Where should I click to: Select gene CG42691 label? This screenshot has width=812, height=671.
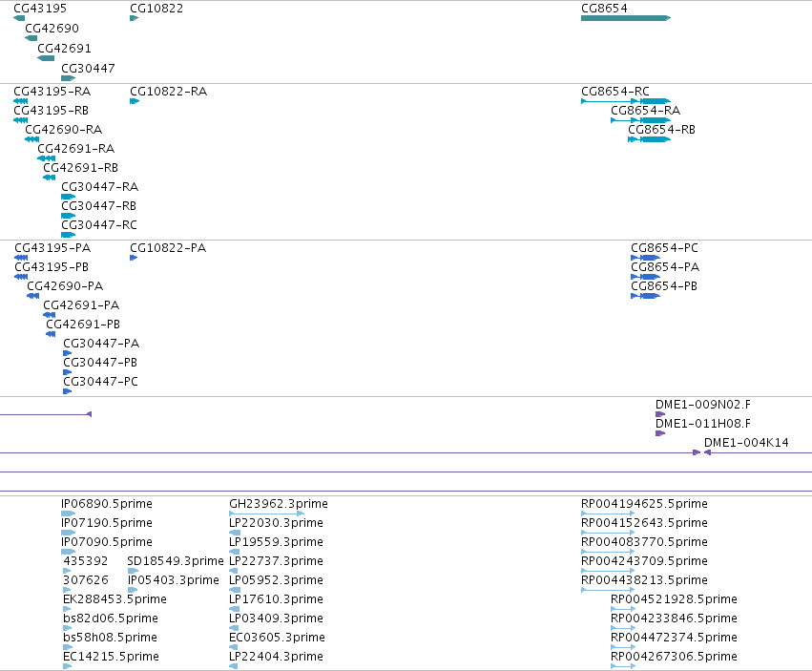point(64,48)
